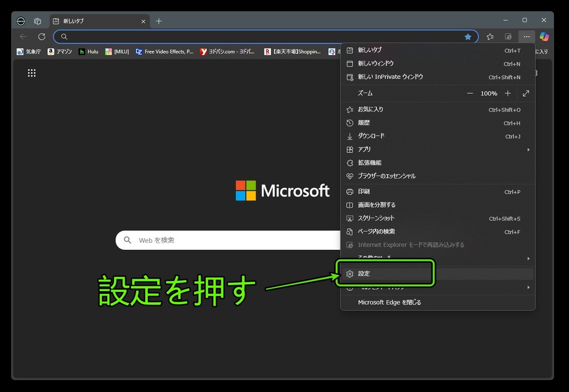The image size is (569, 392).
Task: Open the profile avatar icon
Action: click(21, 22)
